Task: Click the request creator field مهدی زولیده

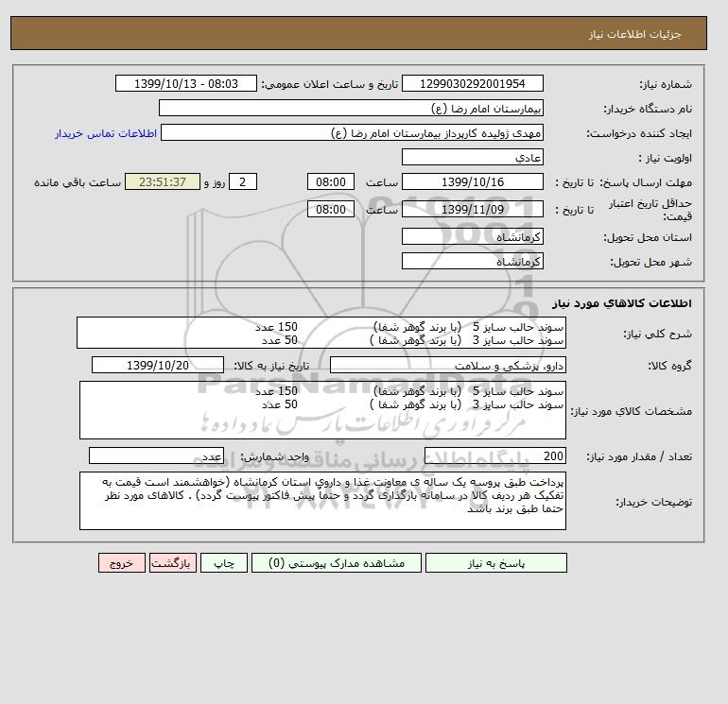Action: (x=352, y=132)
